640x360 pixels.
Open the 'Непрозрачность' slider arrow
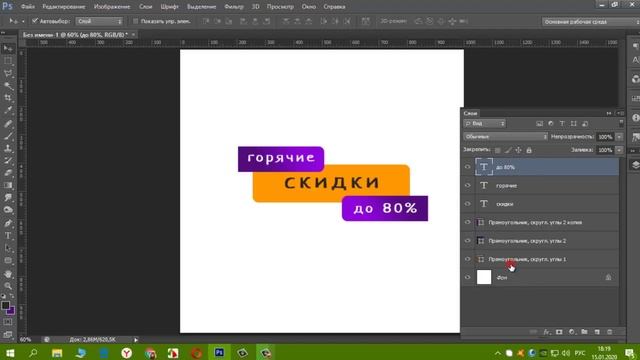619,137
